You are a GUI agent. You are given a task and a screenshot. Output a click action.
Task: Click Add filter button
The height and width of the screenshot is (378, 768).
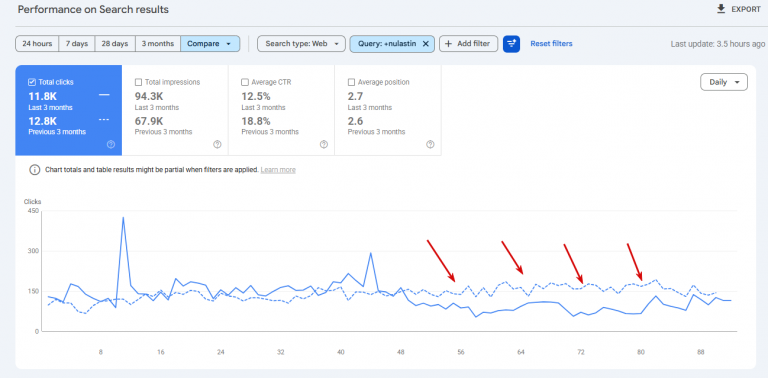click(468, 44)
